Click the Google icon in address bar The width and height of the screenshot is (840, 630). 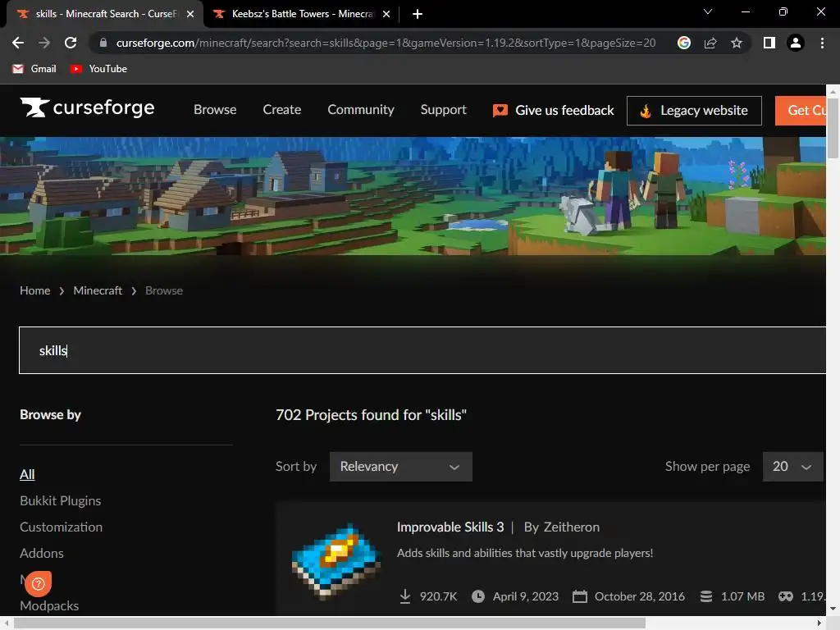683,43
